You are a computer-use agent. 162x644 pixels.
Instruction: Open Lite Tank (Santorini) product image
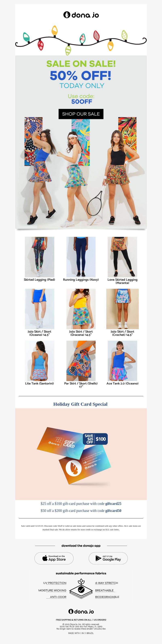click(39, 361)
